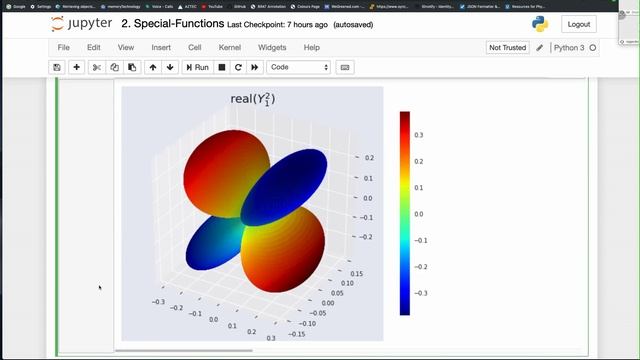Copy selected cells using the toolbar icon
640x360 pixels.
114,67
